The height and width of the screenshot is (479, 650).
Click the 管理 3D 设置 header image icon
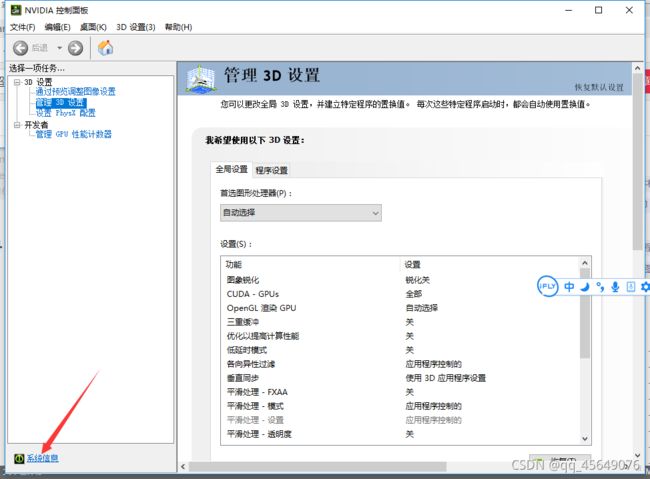pos(201,78)
